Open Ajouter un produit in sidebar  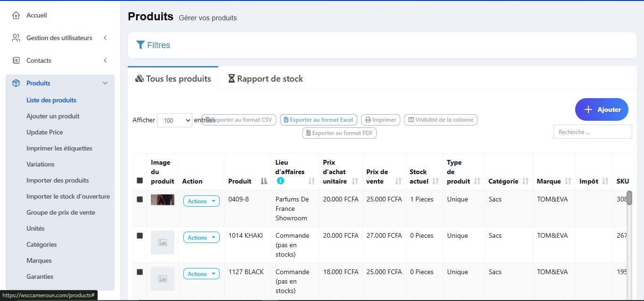click(53, 116)
